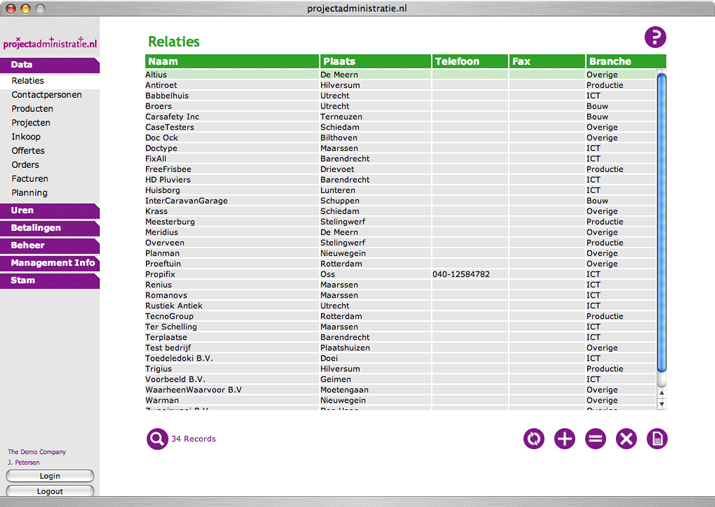
Task: Expand the Data section
Action: (50, 65)
